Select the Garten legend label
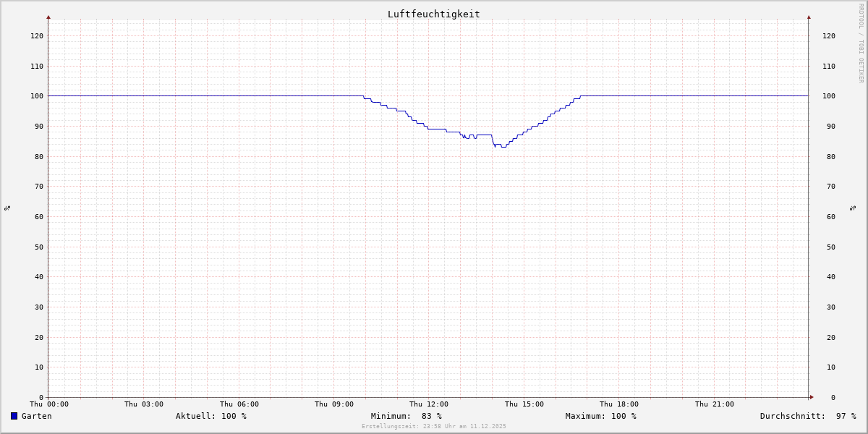This screenshot has height=434, width=868. pos(36,416)
